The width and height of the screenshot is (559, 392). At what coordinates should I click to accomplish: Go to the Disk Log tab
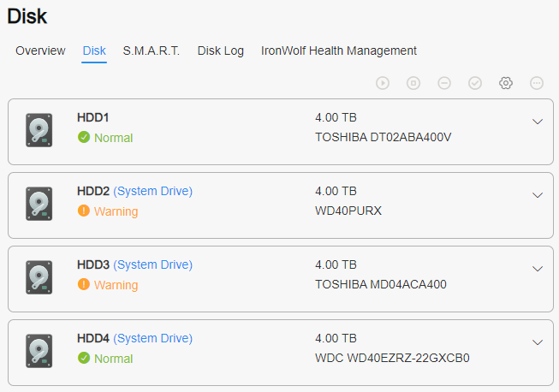tap(221, 50)
